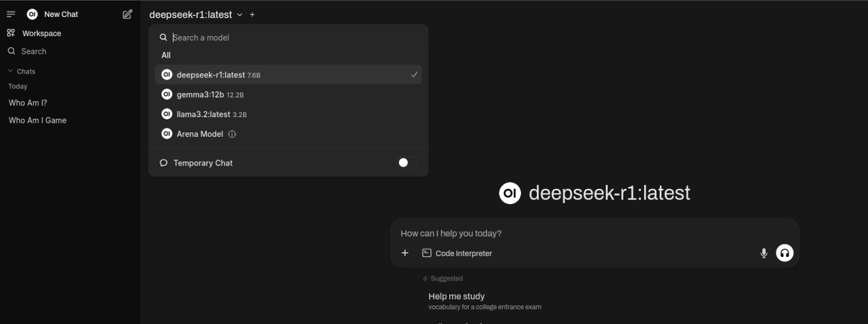
Task: Click the 'Help me study' suggestion
Action: pyautogui.click(x=457, y=296)
